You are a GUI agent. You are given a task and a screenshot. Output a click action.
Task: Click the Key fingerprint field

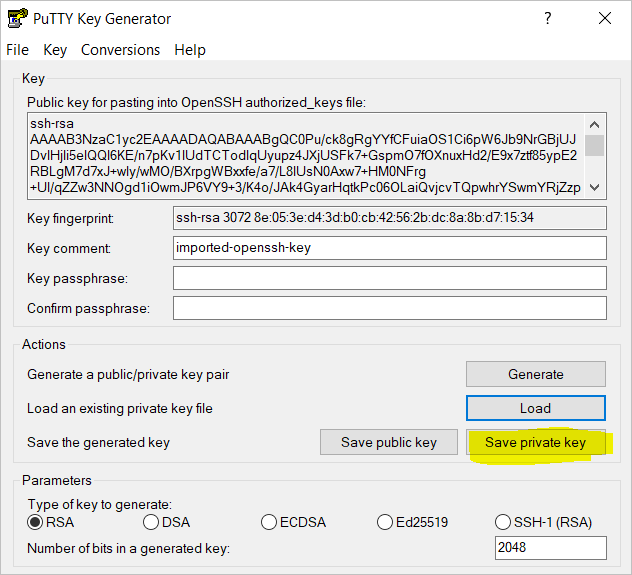tap(390, 218)
